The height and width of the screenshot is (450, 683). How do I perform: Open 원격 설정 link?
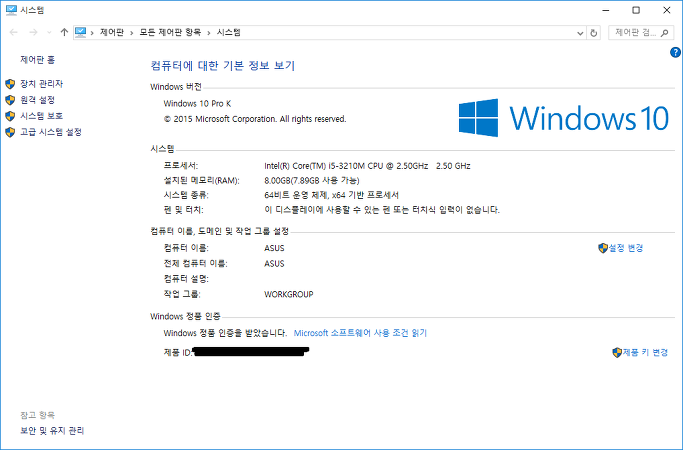pos(37,100)
